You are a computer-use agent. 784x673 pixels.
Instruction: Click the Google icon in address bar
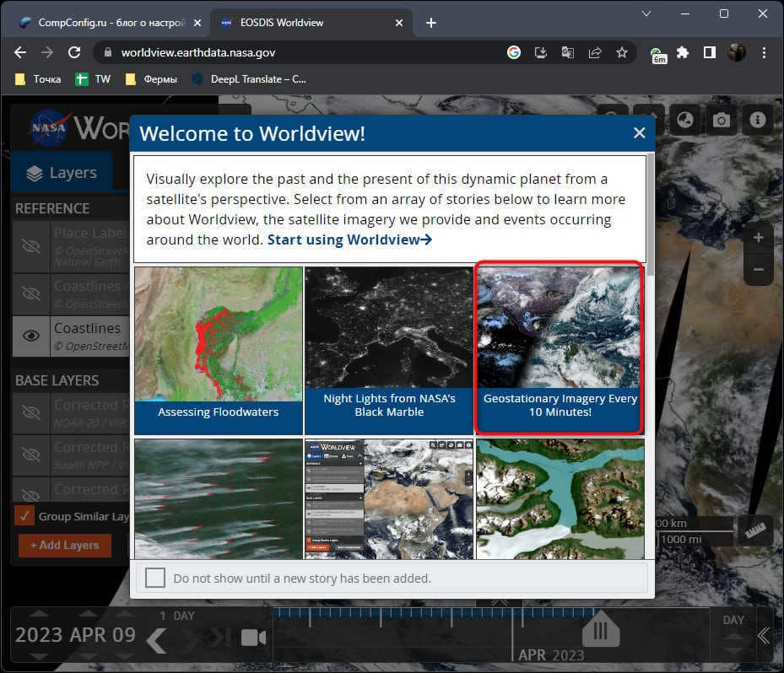[x=513, y=52]
